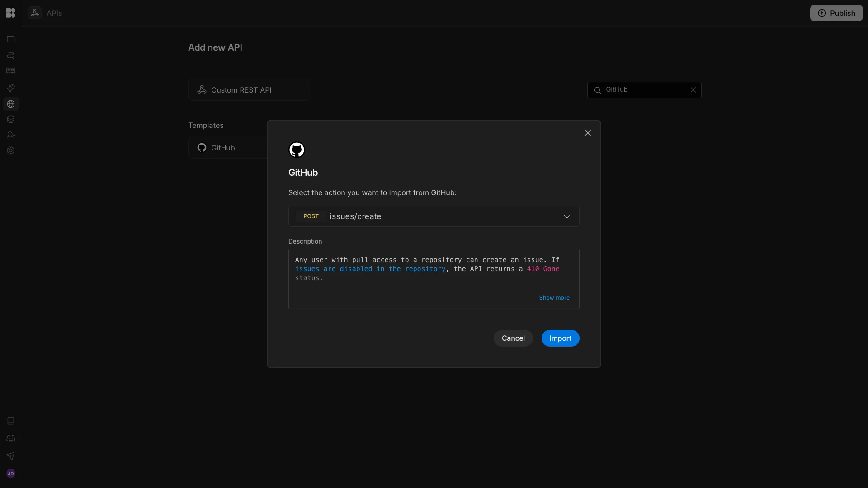Click the workflow route icon in sidebar
The height and width of the screenshot is (488, 868).
(11, 55)
